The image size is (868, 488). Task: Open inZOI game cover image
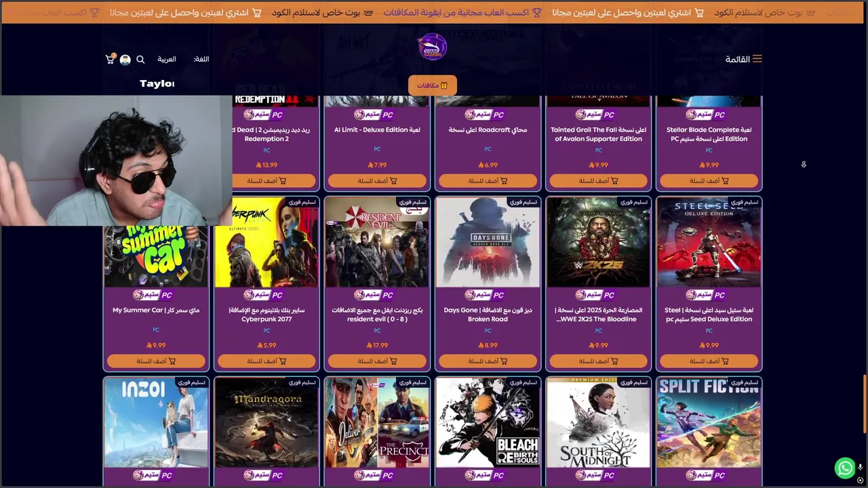pyautogui.click(x=156, y=422)
